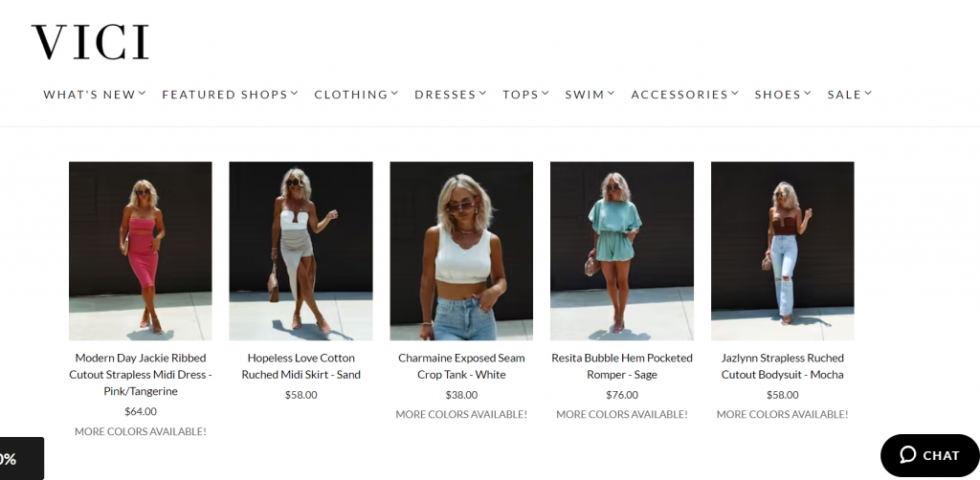The width and height of the screenshot is (980, 480).
Task: Open the discount percent popup tab
Action: pyautogui.click(x=21, y=459)
